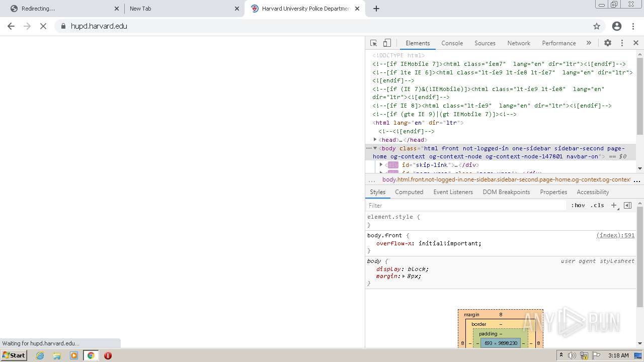Viewport: 644px width, 362px height.
Task: Select the html lang="en" element line
Action: click(x=418, y=123)
